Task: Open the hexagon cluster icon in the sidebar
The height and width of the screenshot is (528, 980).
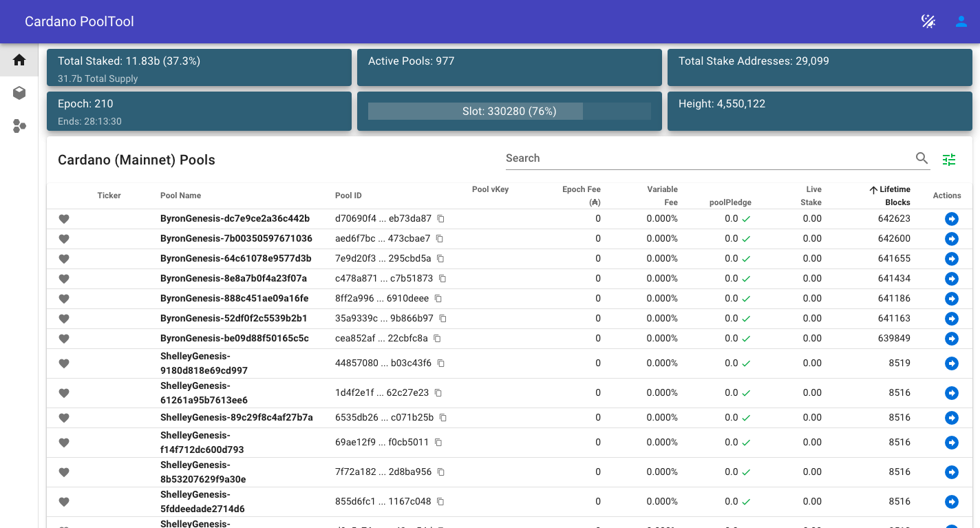Action: [19, 126]
